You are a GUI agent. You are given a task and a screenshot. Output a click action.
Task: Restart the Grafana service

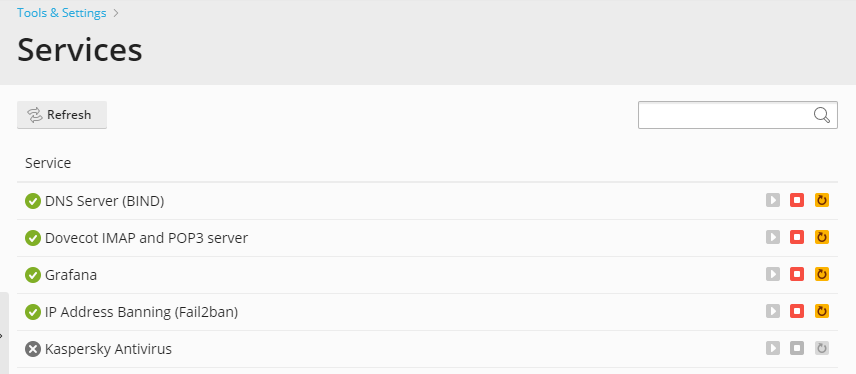[822, 274]
